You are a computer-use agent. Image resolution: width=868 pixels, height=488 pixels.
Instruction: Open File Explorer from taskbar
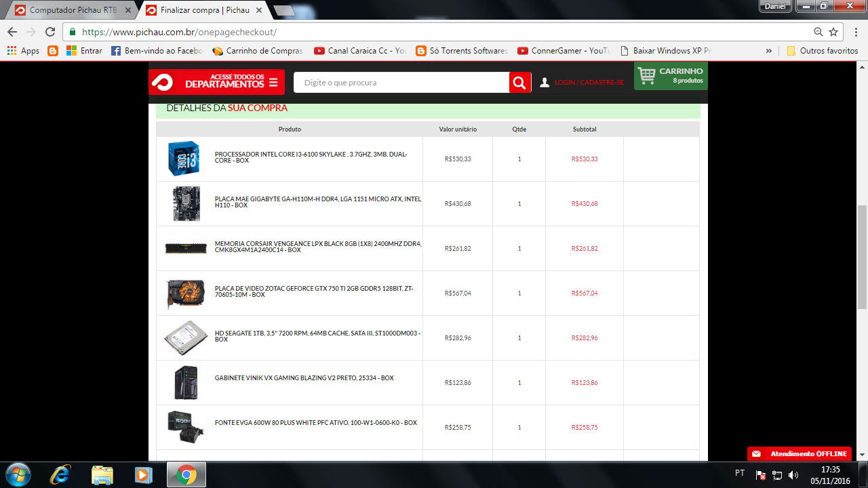click(102, 474)
